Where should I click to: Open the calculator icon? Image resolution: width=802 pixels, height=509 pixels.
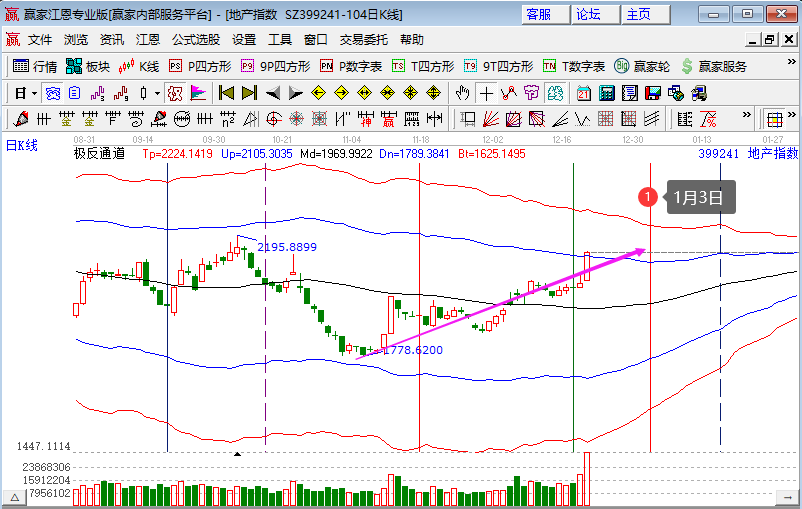tap(607, 93)
